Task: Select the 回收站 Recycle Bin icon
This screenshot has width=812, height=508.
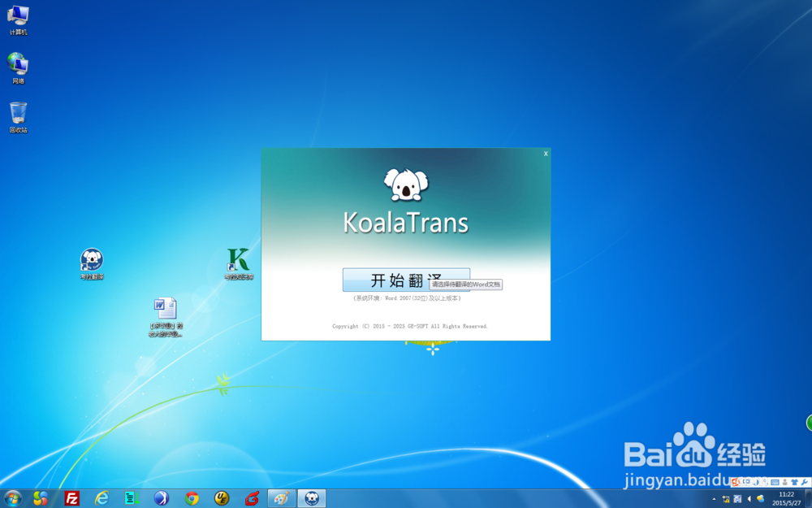Action: point(18,118)
